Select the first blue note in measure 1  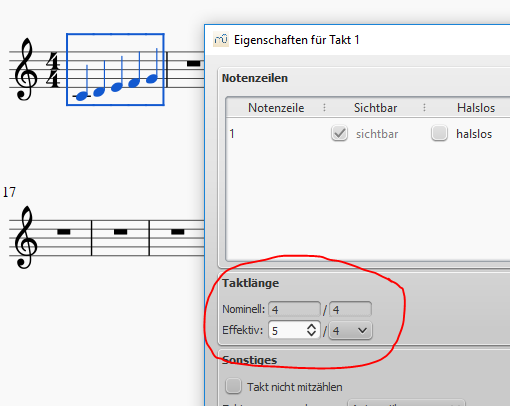(82, 96)
